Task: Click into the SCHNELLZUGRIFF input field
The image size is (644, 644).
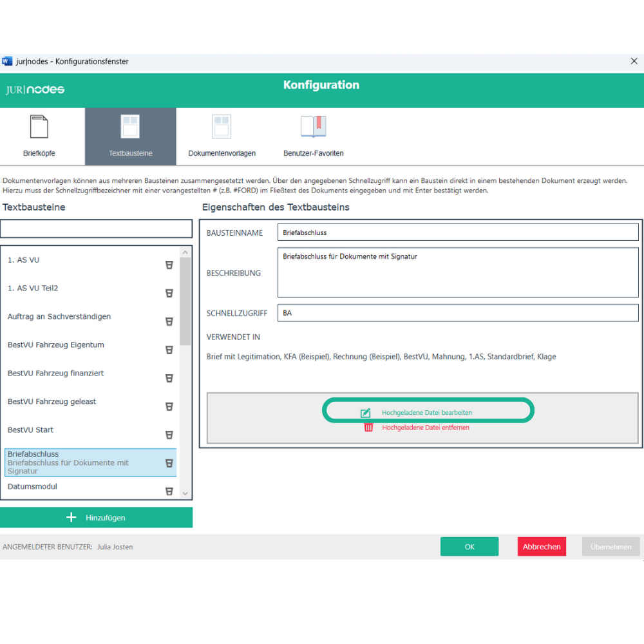Action: (x=457, y=313)
